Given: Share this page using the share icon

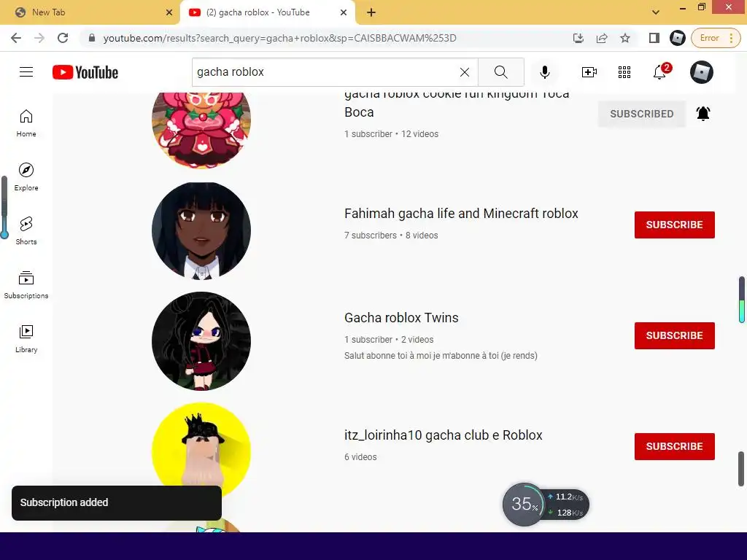Looking at the screenshot, I should click(x=602, y=38).
